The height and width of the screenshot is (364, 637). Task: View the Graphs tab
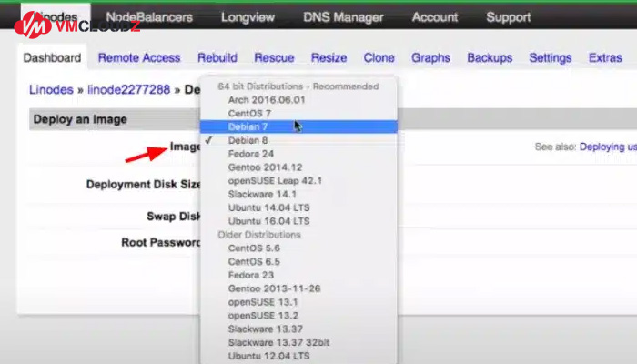[430, 57]
